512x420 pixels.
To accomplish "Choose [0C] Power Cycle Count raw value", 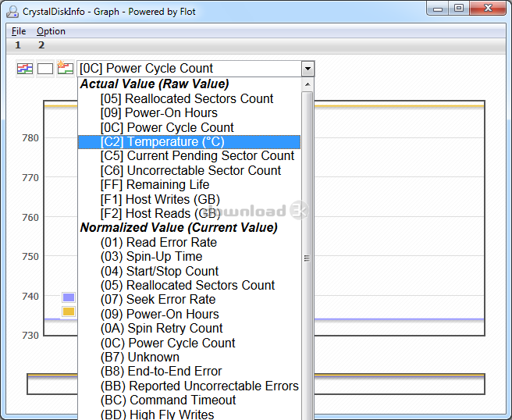I will pos(189,127).
